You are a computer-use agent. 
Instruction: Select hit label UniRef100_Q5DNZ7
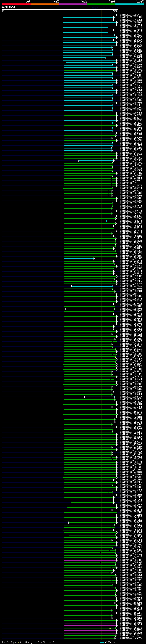point(131,40)
